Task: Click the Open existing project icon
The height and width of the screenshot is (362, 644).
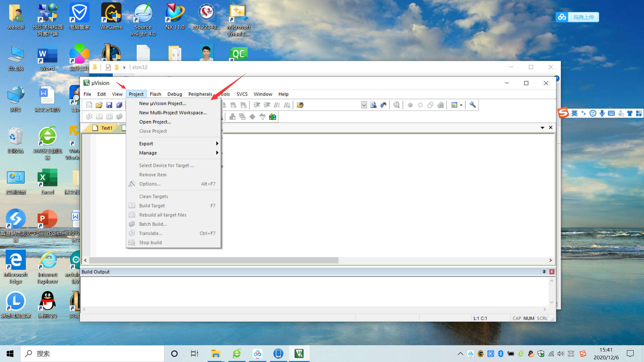Action: pos(99,105)
